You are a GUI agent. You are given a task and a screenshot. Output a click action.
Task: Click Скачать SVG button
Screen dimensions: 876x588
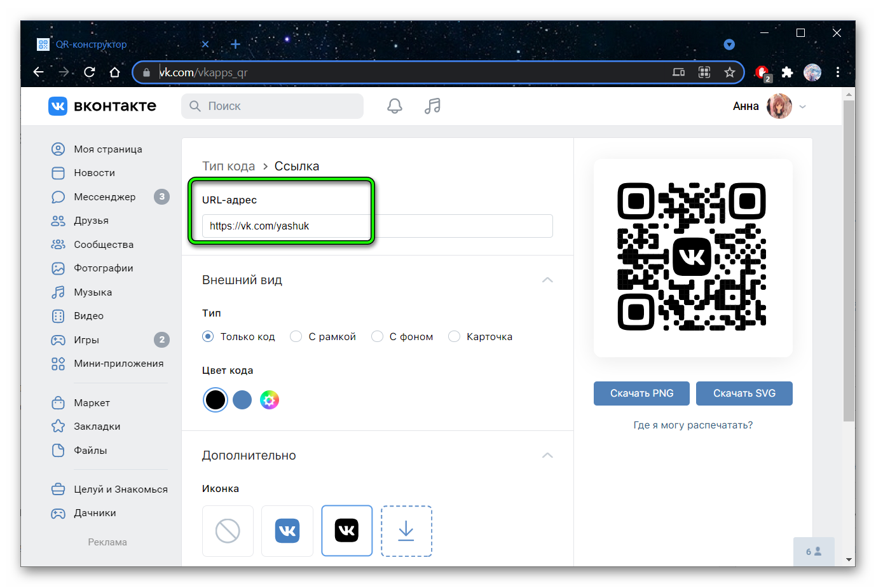(x=744, y=393)
